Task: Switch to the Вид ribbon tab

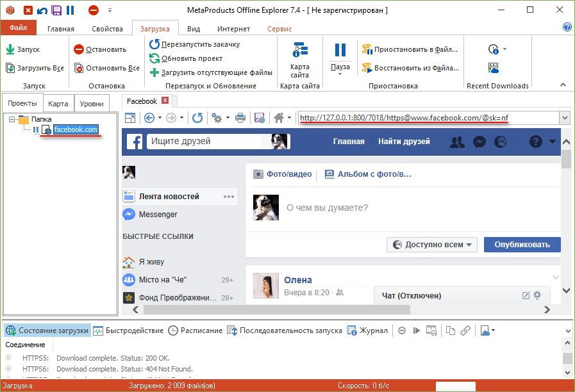Action: click(x=194, y=29)
